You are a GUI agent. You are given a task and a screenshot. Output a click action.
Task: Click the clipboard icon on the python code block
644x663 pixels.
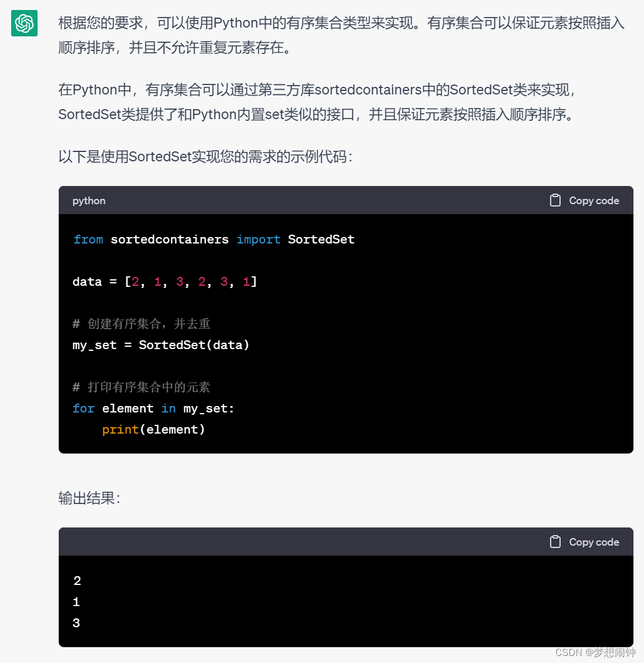tap(555, 200)
